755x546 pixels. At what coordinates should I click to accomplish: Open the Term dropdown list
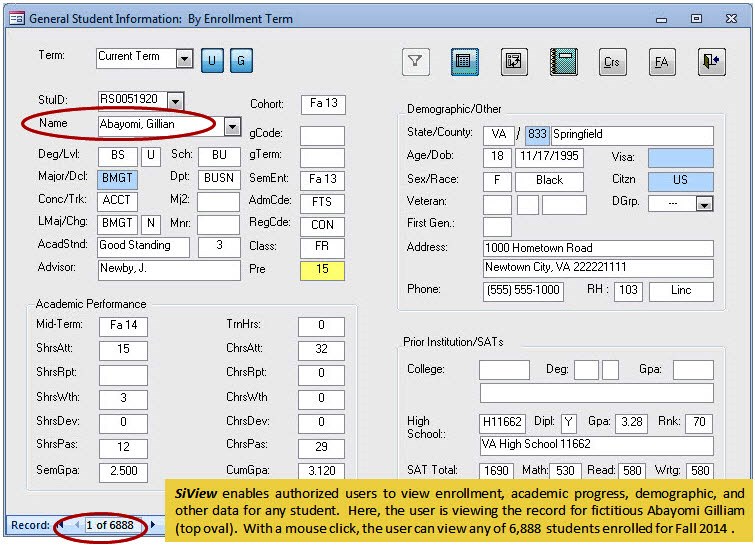[x=184, y=59]
